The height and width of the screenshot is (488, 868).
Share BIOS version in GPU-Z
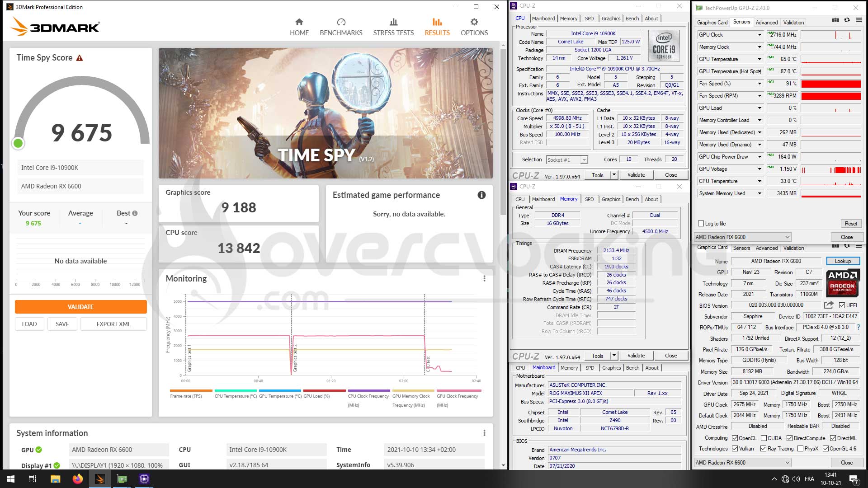(x=829, y=305)
